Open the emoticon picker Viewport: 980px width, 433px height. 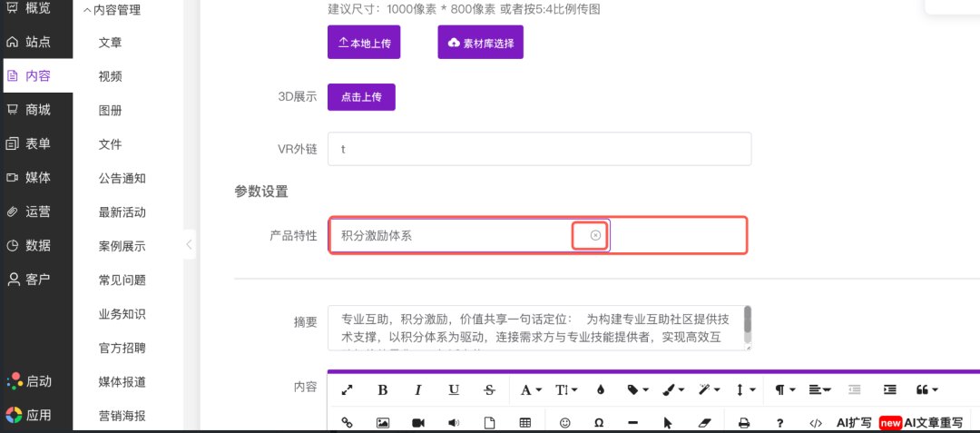[565, 423]
